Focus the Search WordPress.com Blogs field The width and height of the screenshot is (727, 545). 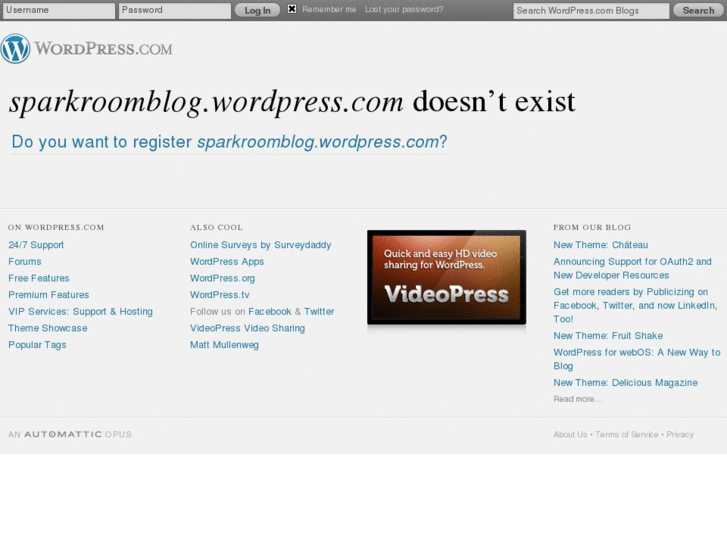coord(591,11)
